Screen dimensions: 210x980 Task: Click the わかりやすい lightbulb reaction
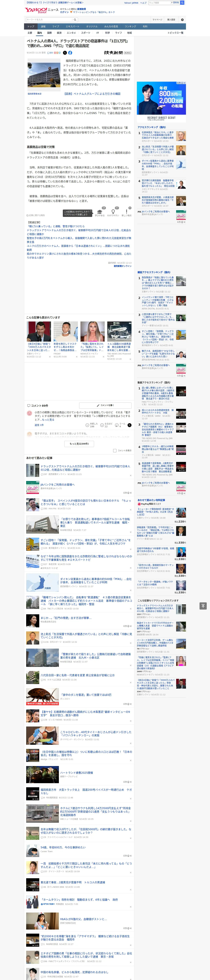point(113,213)
